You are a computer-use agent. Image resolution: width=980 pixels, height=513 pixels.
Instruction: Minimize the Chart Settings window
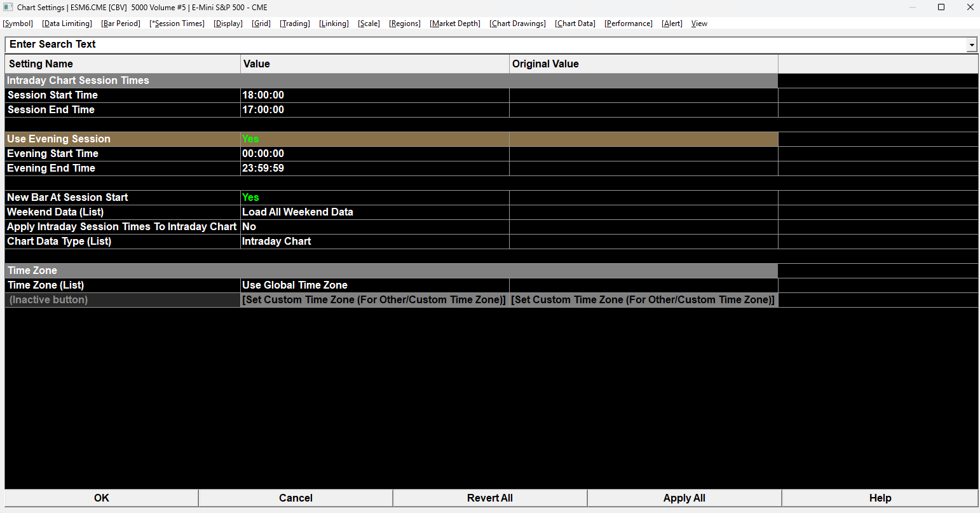[x=912, y=8]
